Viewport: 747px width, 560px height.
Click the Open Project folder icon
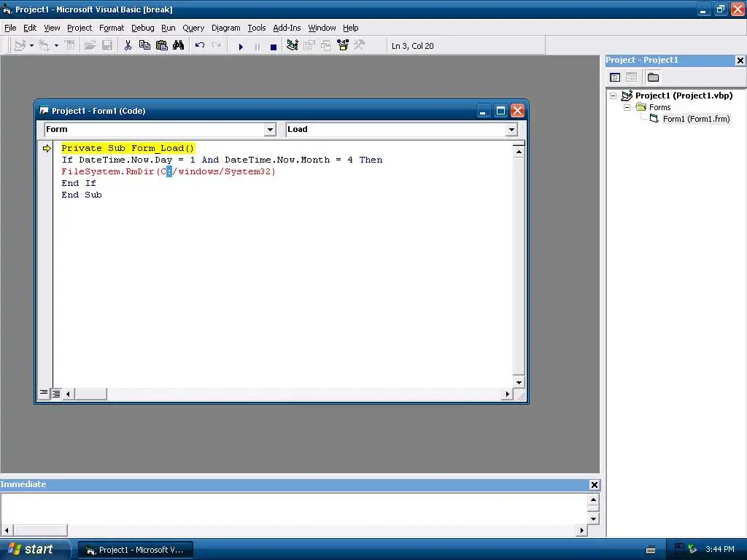pyautogui.click(x=90, y=46)
